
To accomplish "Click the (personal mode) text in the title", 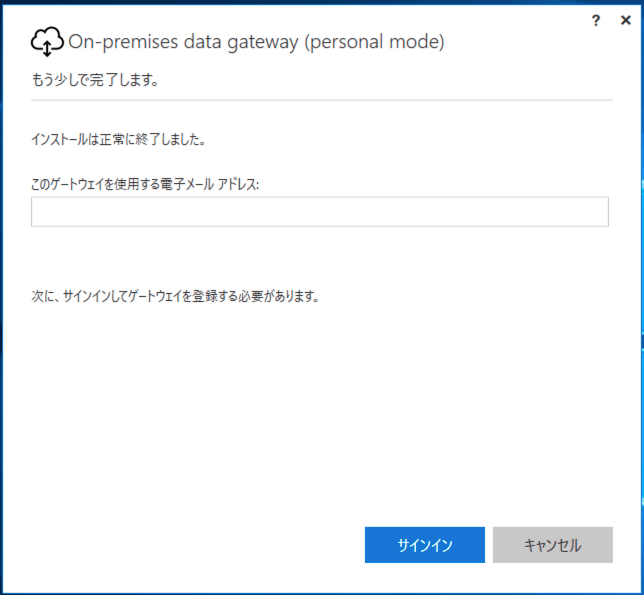I will pyautogui.click(x=377, y=42).
